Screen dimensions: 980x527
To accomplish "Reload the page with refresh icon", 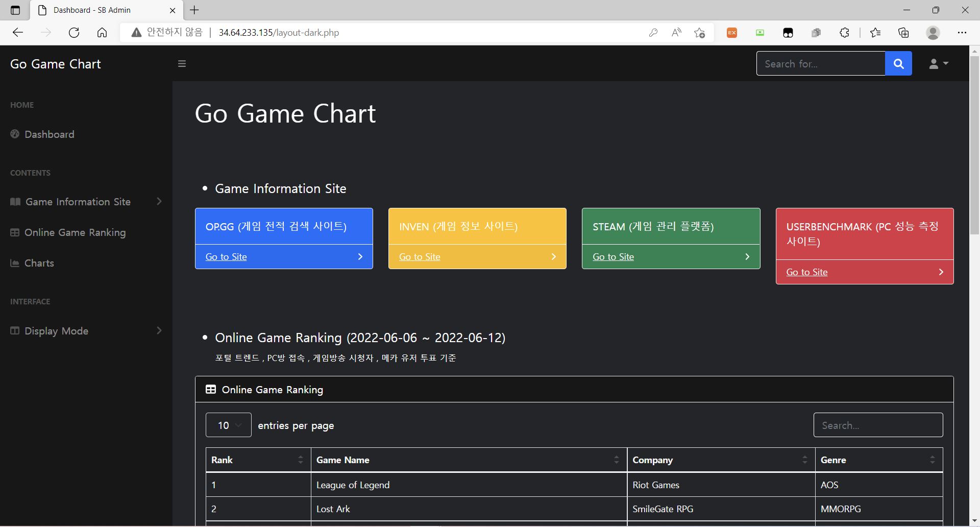I will [x=74, y=33].
